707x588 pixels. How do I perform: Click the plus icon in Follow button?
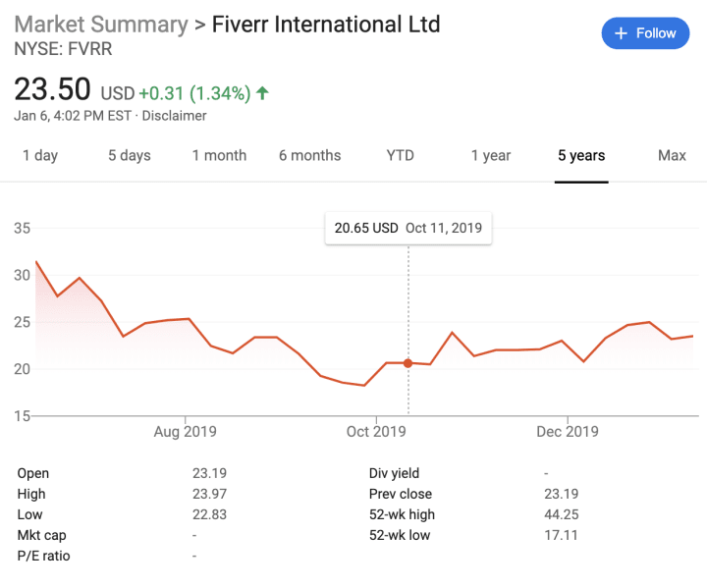pyautogui.click(x=621, y=33)
